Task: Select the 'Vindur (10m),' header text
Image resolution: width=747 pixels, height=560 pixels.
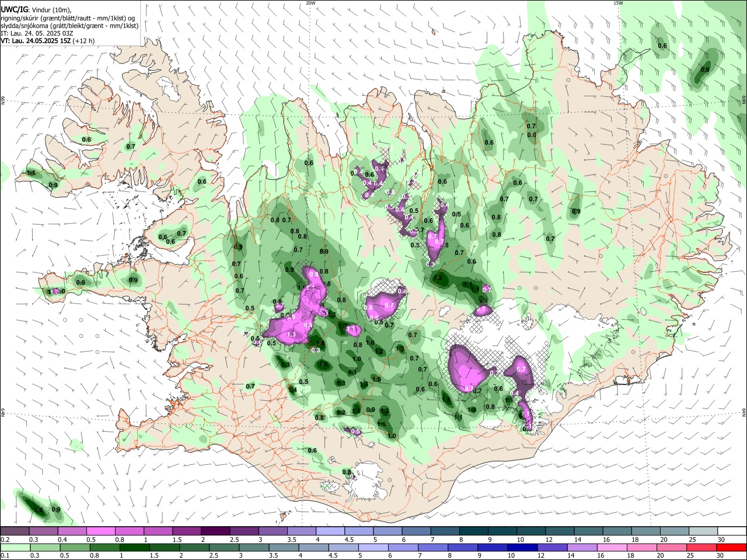Action: click(51, 10)
